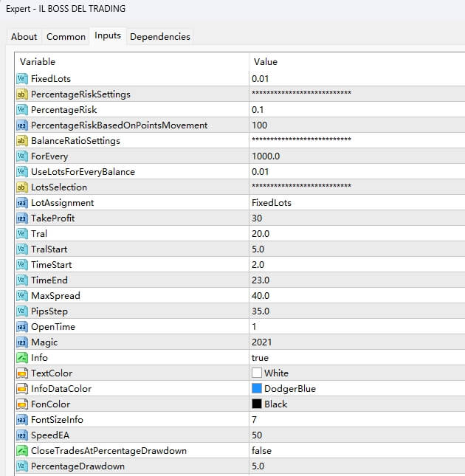This screenshot has height=476, width=465.
Task: Click the FixedLots variable type icon
Action: [21, 79]
